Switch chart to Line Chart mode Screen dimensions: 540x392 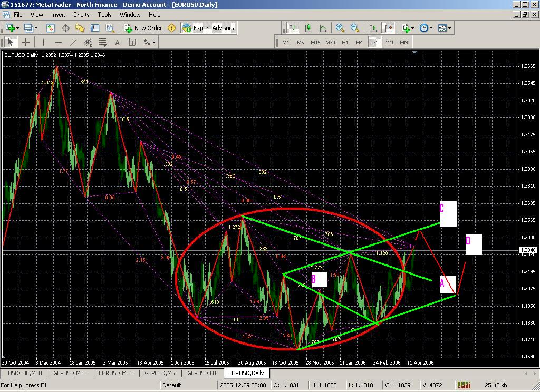[x=323, y=28]
